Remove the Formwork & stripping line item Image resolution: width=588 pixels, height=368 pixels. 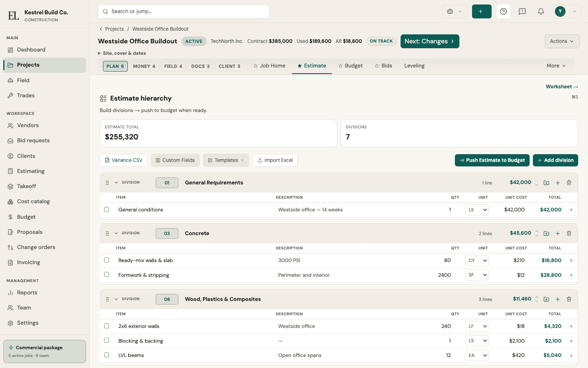[571, 275]
